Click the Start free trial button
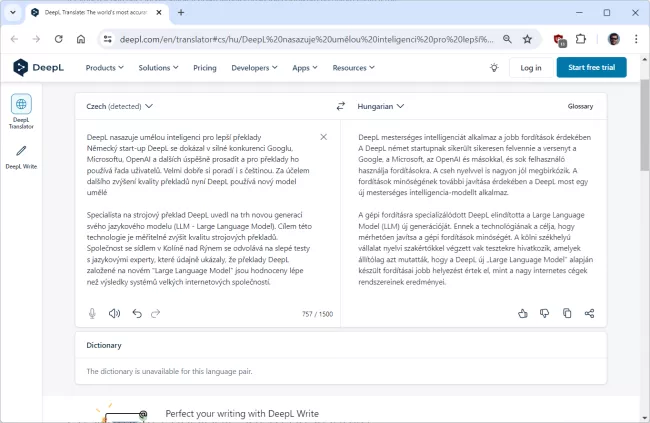650x423 pixels. click(597, 68)
